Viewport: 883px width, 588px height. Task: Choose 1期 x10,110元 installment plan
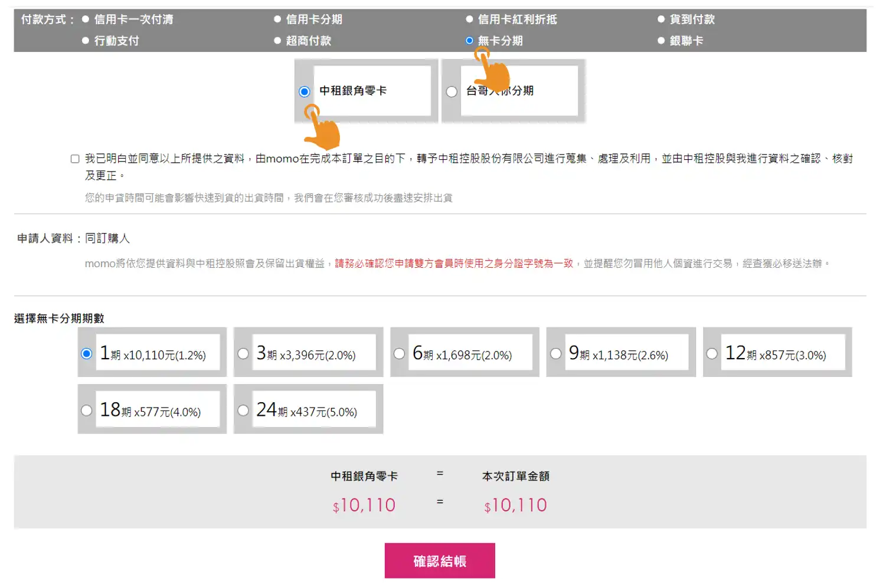tap(87, 353)
